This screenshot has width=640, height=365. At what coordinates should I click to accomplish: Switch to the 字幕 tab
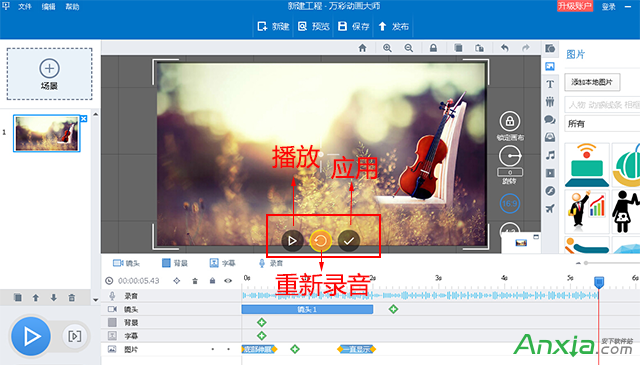coord(222,263)
